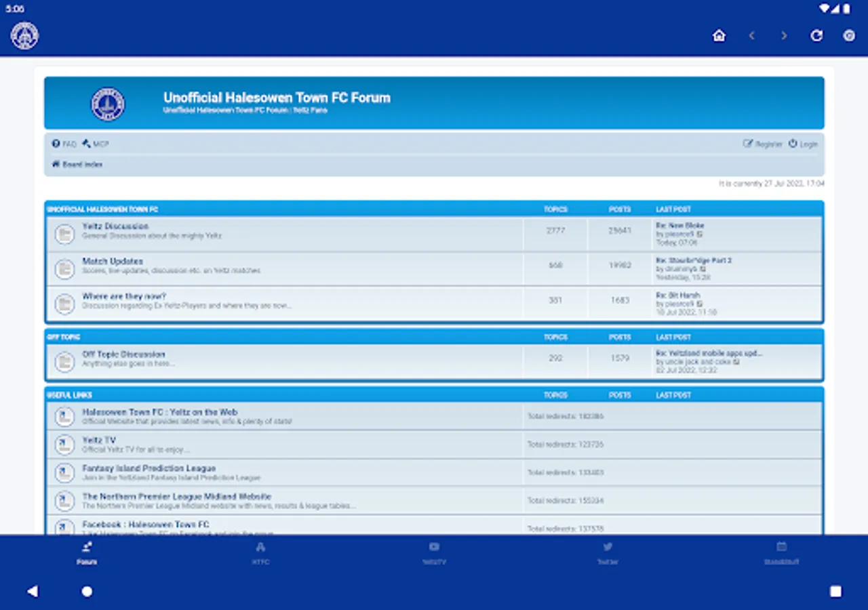The image size is (868, 610).
Task: Click the Match Updates forum icon
Action: pyautogui.click(x=64, y=269)
